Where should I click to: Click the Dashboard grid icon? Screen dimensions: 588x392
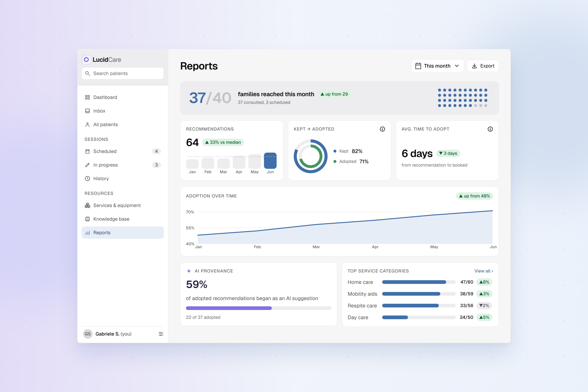click(87, 97)
